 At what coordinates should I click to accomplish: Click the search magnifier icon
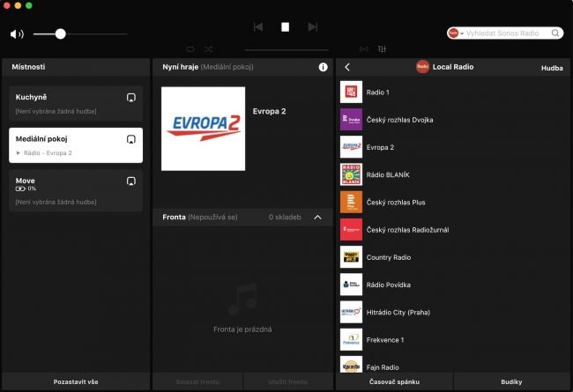(555, 33)
